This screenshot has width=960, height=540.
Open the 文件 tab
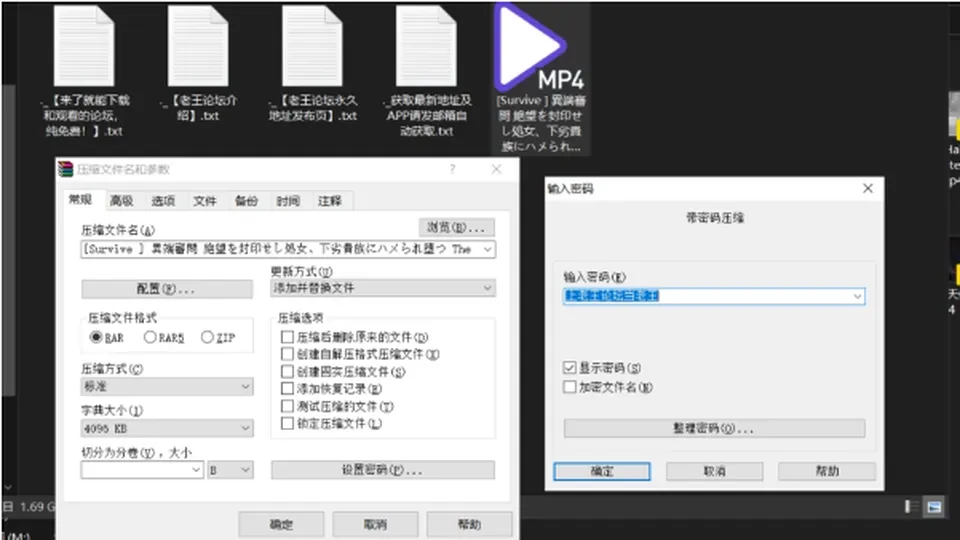(204, 201)
